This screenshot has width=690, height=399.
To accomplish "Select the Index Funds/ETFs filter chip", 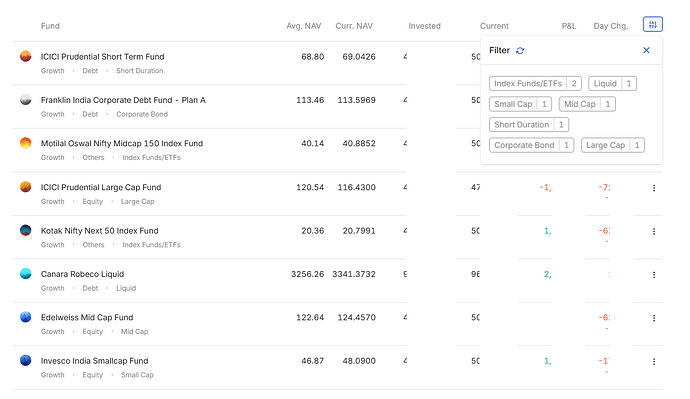I will tap(535, 84).
